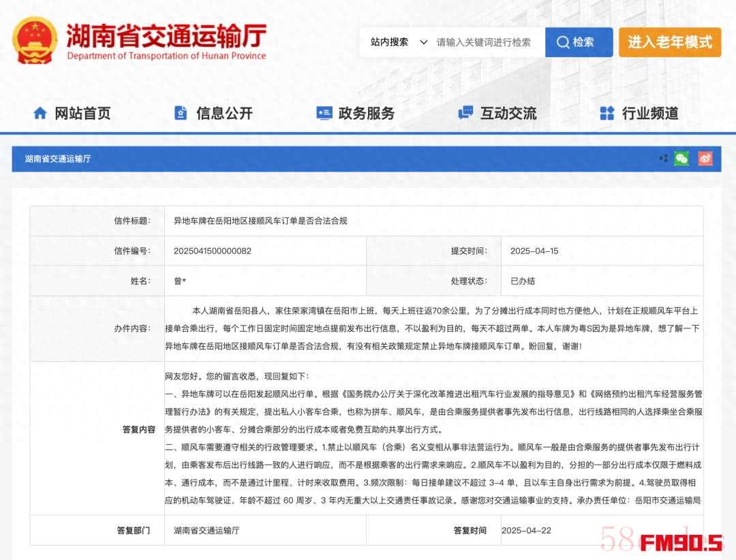Click the 提交时间 label
The height and width of the screenshot is (560, 736).
469,251
